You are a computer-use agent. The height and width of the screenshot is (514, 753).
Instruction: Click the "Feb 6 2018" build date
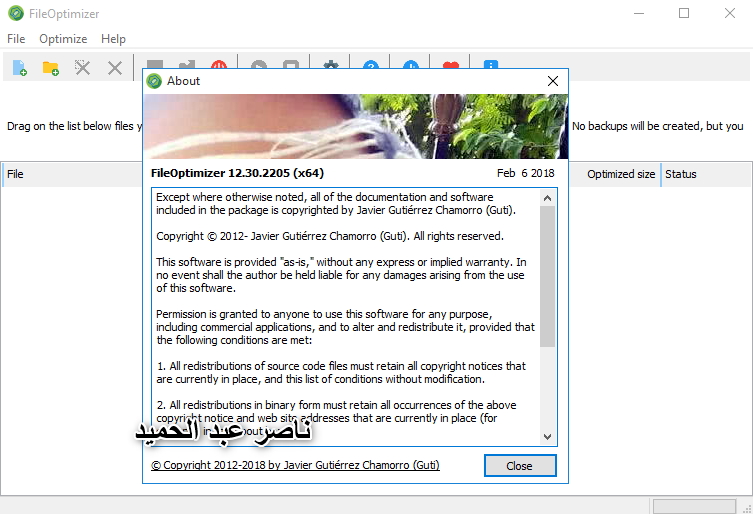(525, 173)
